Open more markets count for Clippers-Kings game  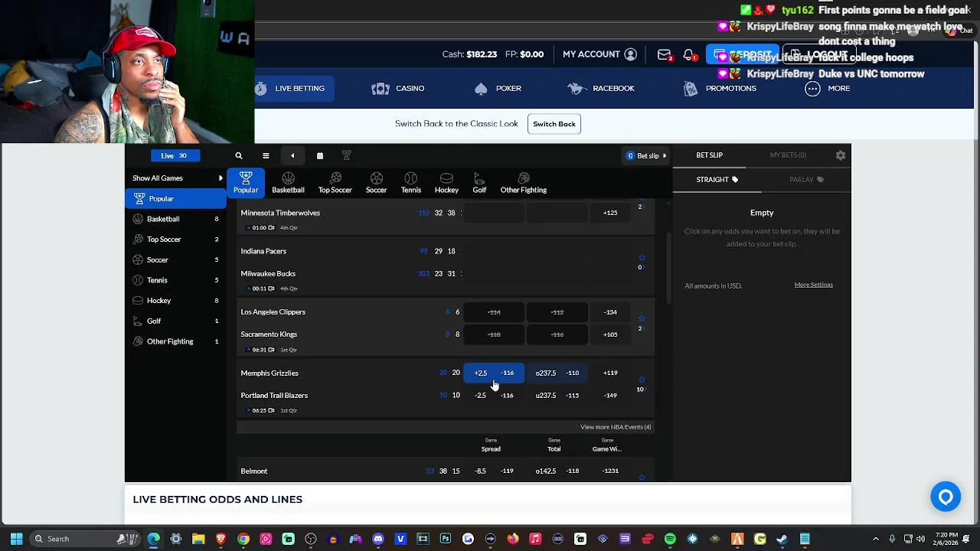click(640, 329)
